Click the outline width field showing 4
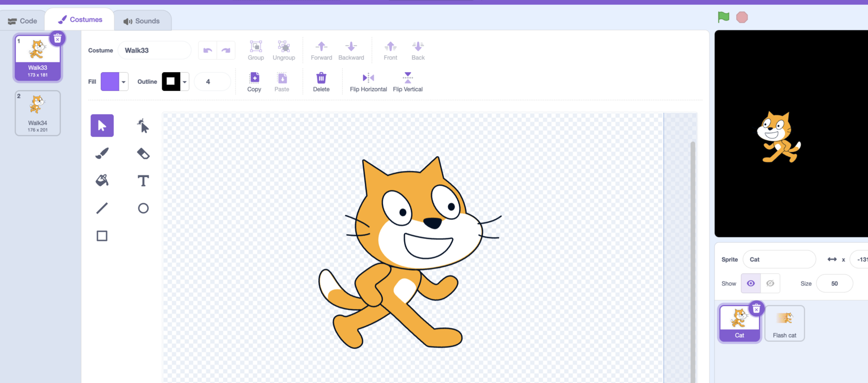The height and width of the screenshot is (383, 868). click(212, 82)
